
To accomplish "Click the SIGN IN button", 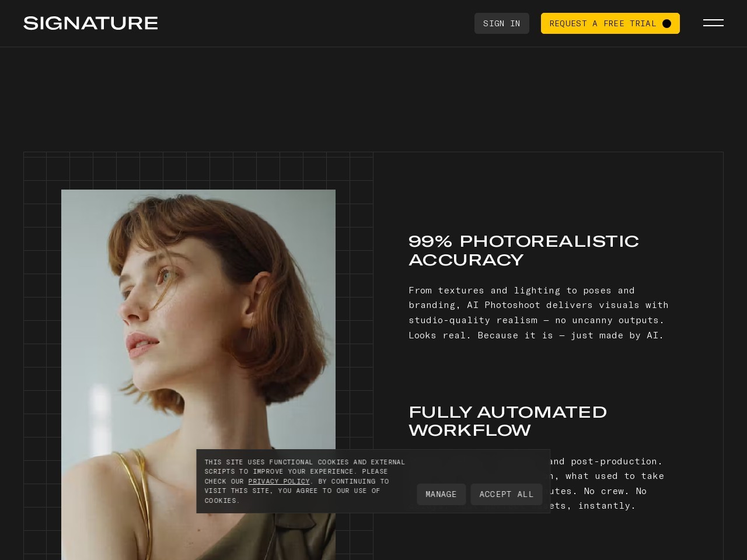I will pyautogui.click(x=501, y=23).
